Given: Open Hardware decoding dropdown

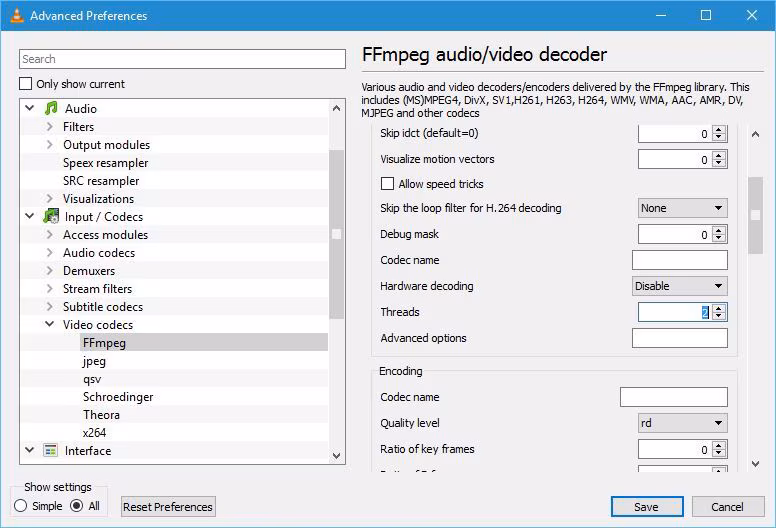Looking at the screenshot, I should (x=679, y=286).
